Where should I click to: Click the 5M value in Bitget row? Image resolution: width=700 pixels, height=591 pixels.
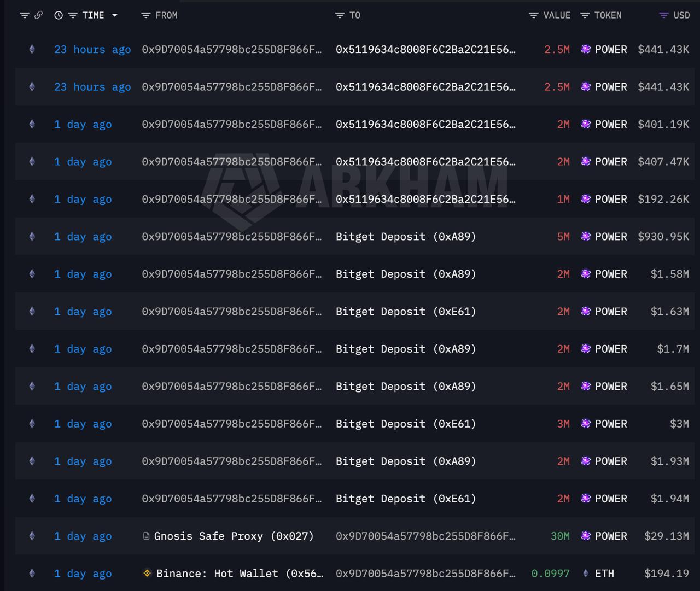(x=563, y=237)
